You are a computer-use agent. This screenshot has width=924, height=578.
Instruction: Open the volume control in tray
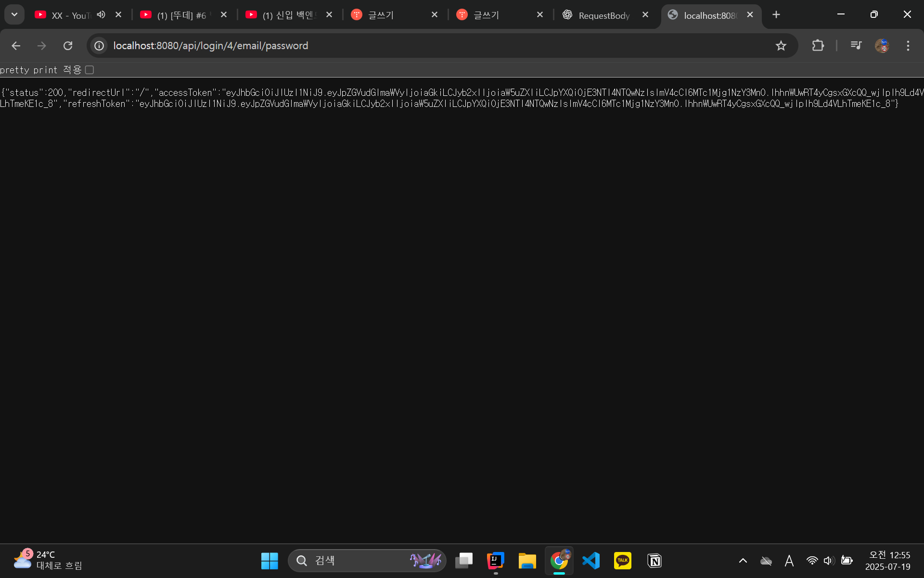click(x=828, y=561)
